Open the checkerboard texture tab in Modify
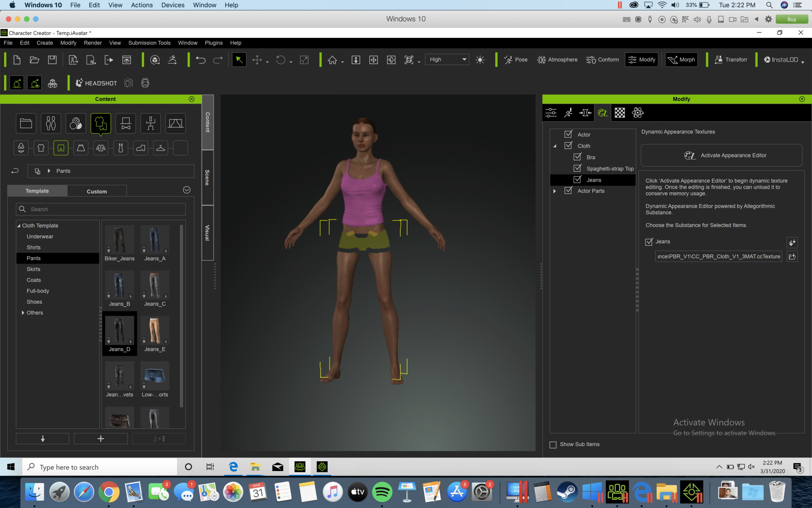Viewport: 812px width, 508px height. coord(620,113)
